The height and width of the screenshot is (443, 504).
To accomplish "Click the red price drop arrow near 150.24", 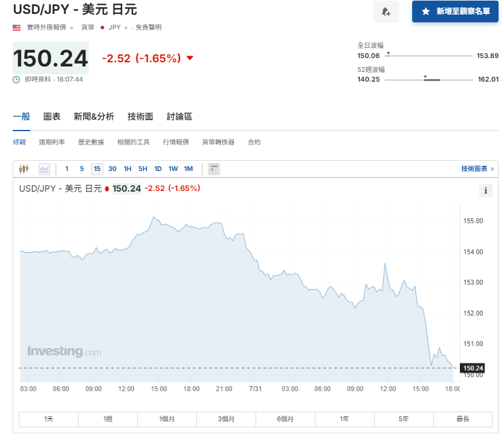I will [189, 57].
